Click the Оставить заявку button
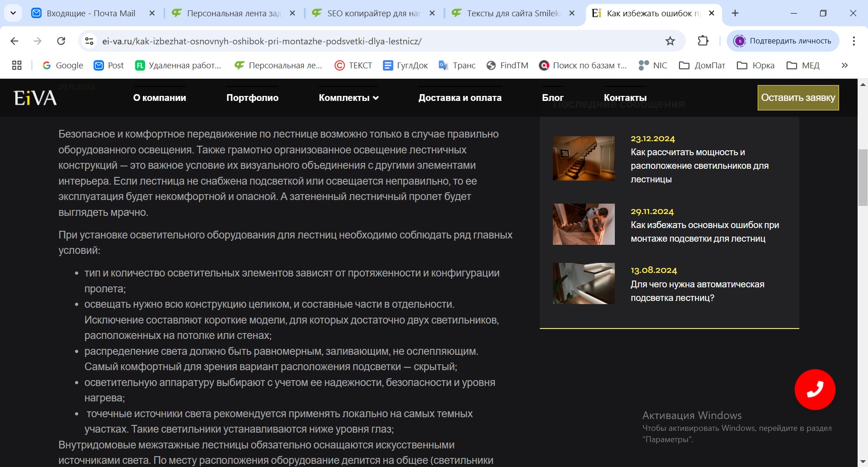 pos(798,97)
